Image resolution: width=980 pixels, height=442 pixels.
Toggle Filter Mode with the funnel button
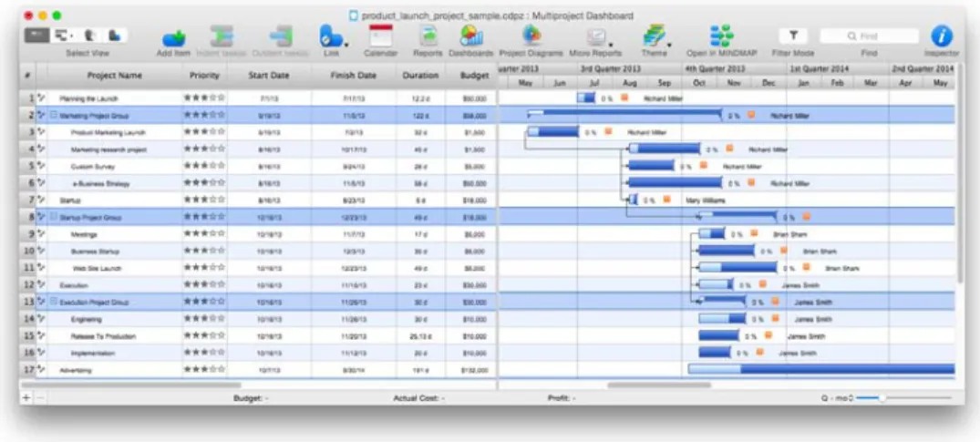click(x=792, y=36)
